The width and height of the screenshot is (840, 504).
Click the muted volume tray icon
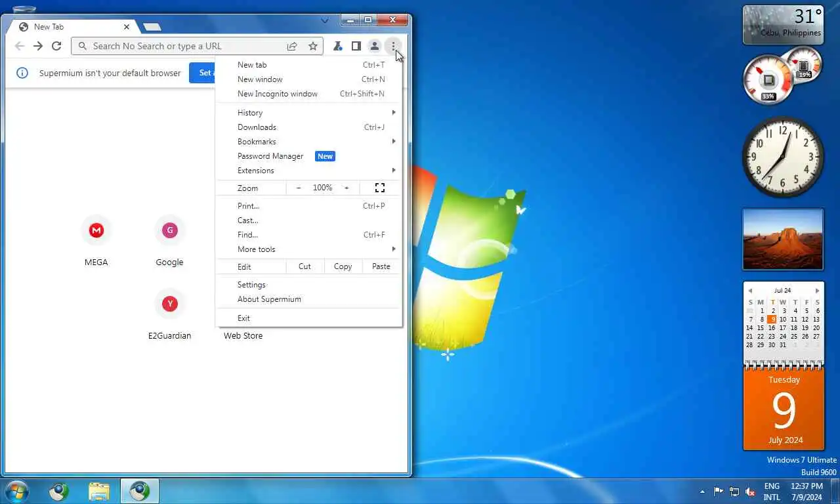(750, 492)
